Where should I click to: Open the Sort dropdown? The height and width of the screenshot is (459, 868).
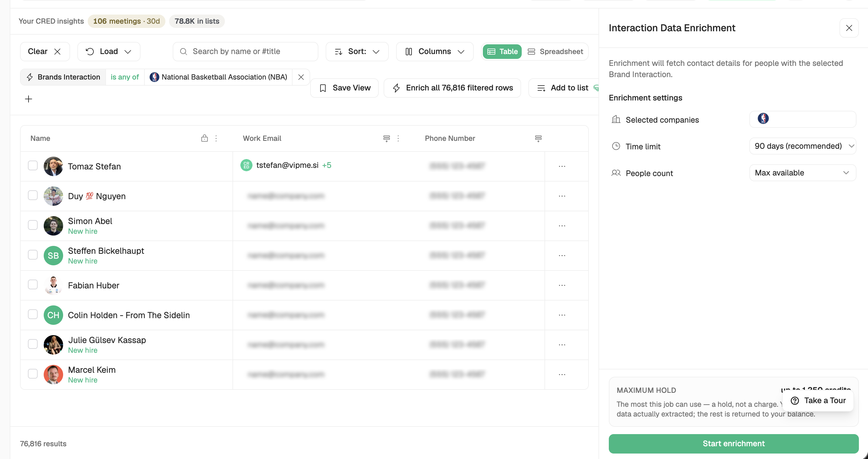[357, 52]
